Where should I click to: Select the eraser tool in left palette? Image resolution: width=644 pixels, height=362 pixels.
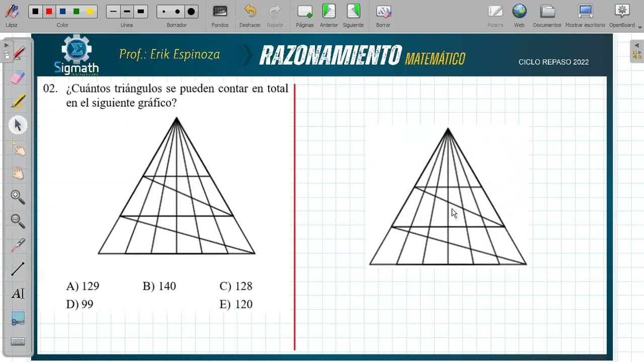pyautogui.click(x=18, y=77)
